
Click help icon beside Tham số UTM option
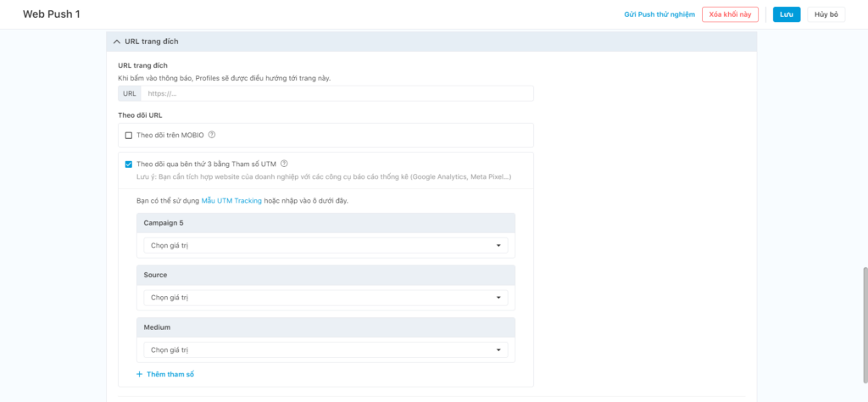285,165
